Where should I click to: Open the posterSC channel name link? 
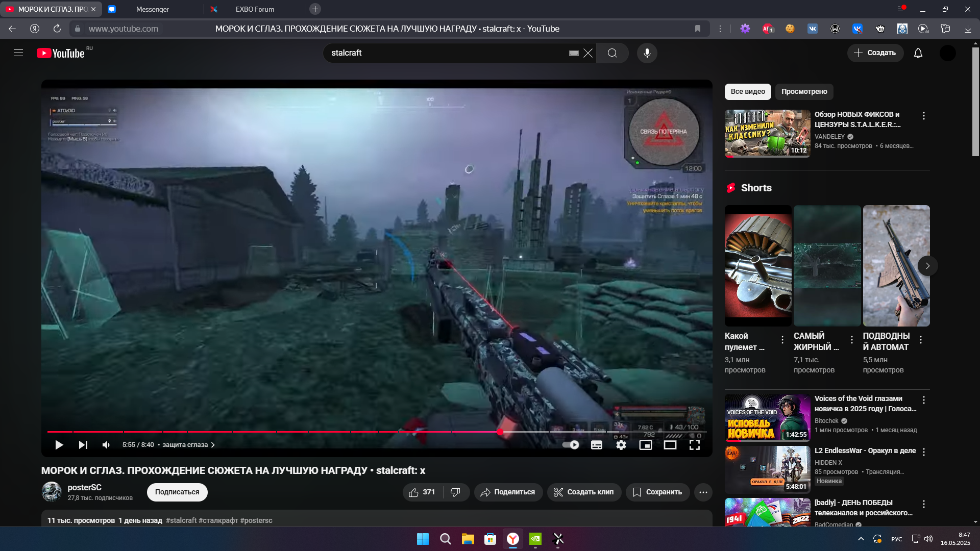pyautogui.click(x=85, y=488)
